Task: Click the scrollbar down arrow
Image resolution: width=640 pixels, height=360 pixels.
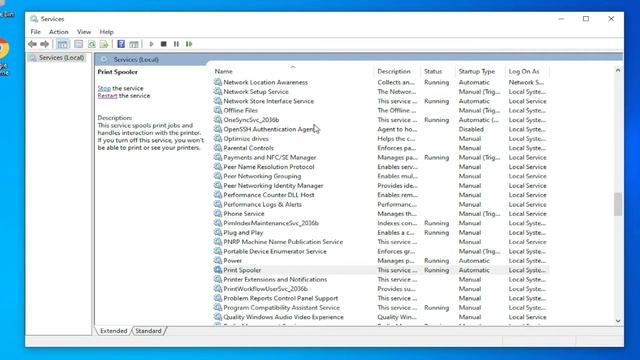Action: 618,321
